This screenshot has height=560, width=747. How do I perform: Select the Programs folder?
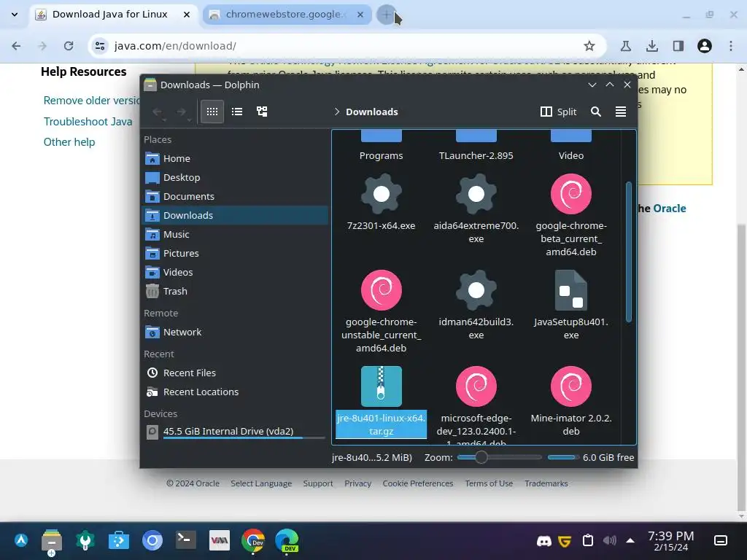click(381, 146)
